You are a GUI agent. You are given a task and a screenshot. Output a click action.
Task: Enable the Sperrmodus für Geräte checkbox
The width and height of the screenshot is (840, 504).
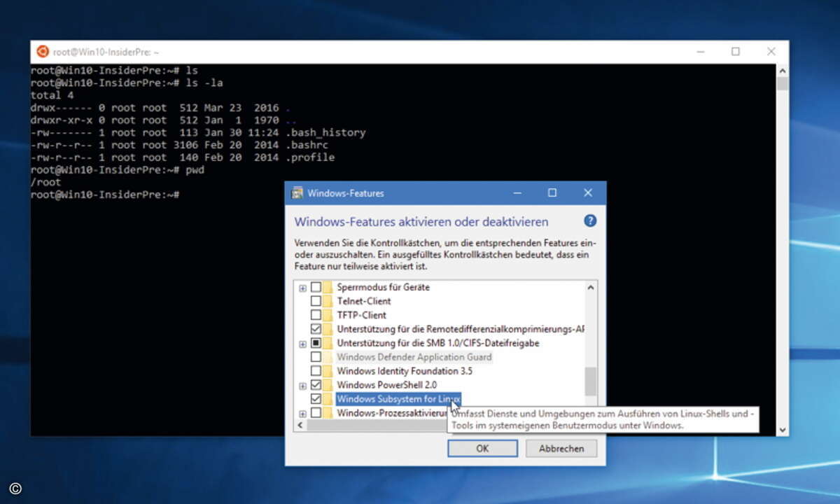(316, 287)
